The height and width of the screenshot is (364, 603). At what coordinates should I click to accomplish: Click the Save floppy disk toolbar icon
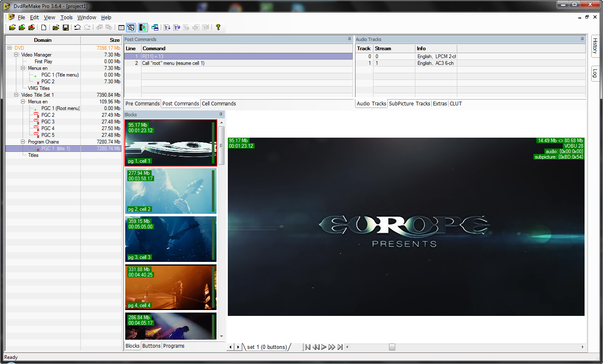(x=66, y=28)
